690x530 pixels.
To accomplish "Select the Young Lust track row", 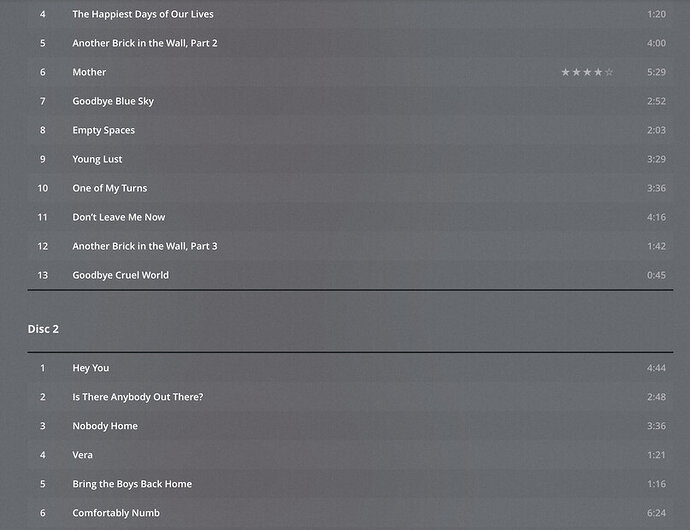I will 97,159.
